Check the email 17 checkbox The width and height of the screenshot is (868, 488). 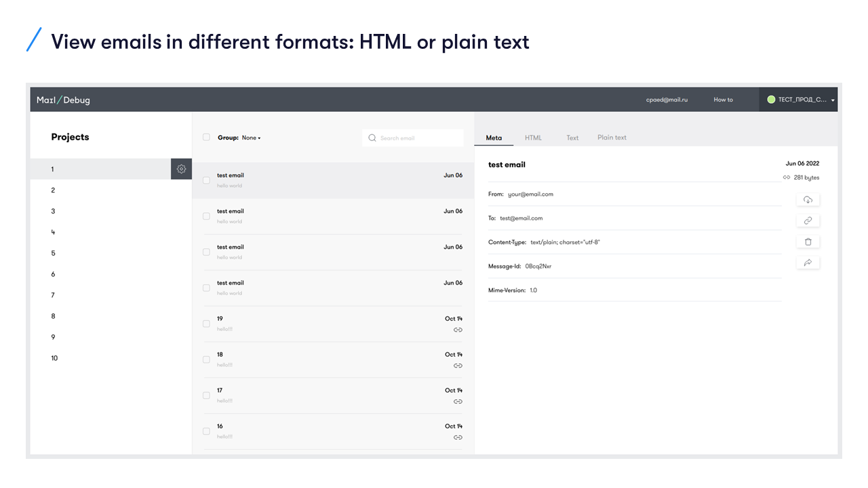pyautogui.click(x=206, y=395)
